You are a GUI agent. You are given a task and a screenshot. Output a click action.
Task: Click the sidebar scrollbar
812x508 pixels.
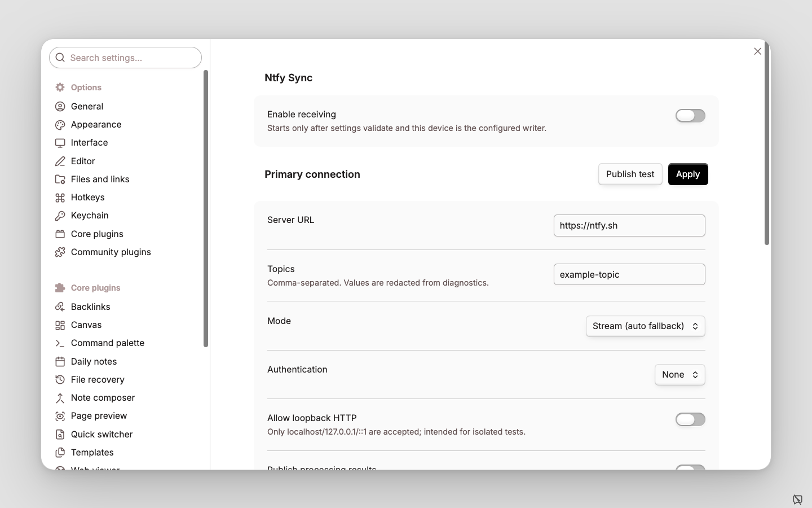click(206, 208)
